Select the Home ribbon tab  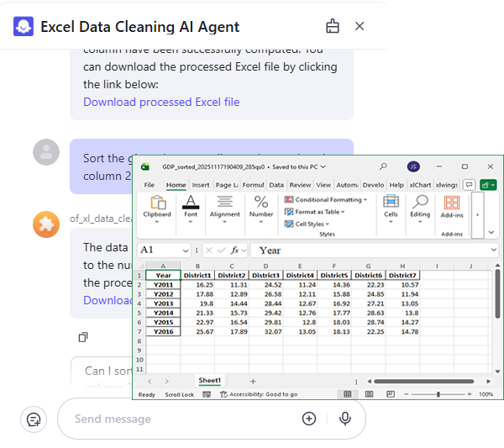point(176,185)
